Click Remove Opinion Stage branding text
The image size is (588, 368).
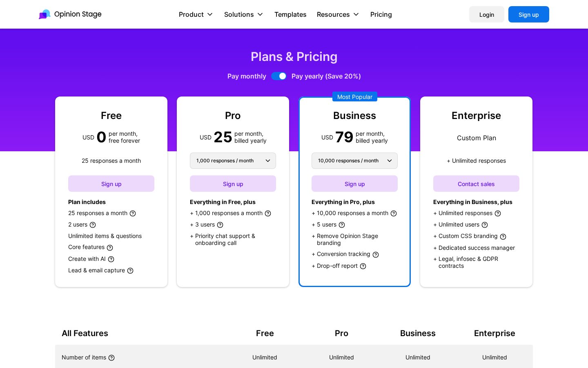[347, 240]
